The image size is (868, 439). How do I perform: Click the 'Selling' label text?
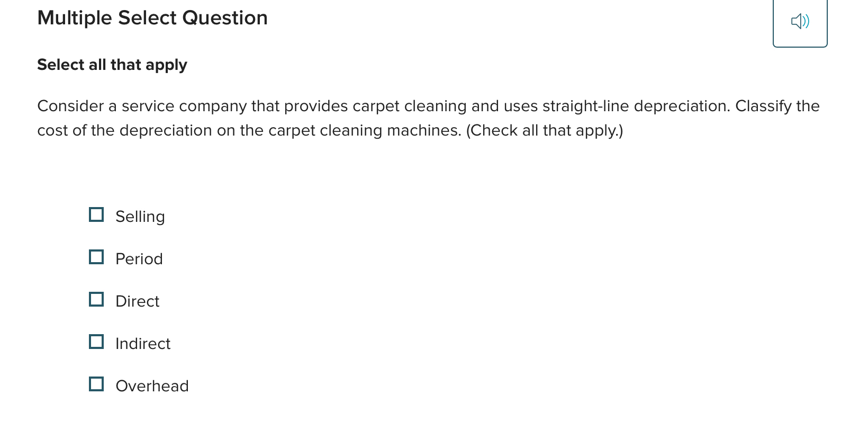[140, 216]
